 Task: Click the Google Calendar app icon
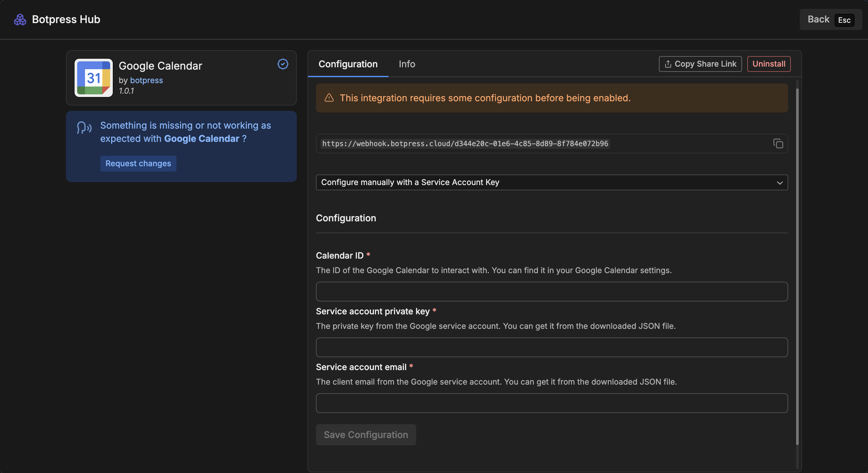click(x=93, y=78)
